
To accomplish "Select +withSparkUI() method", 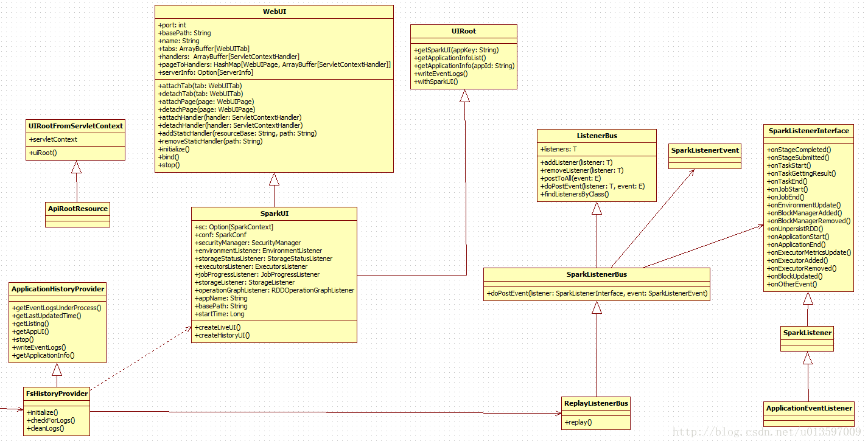I will [x=436, y=82].
